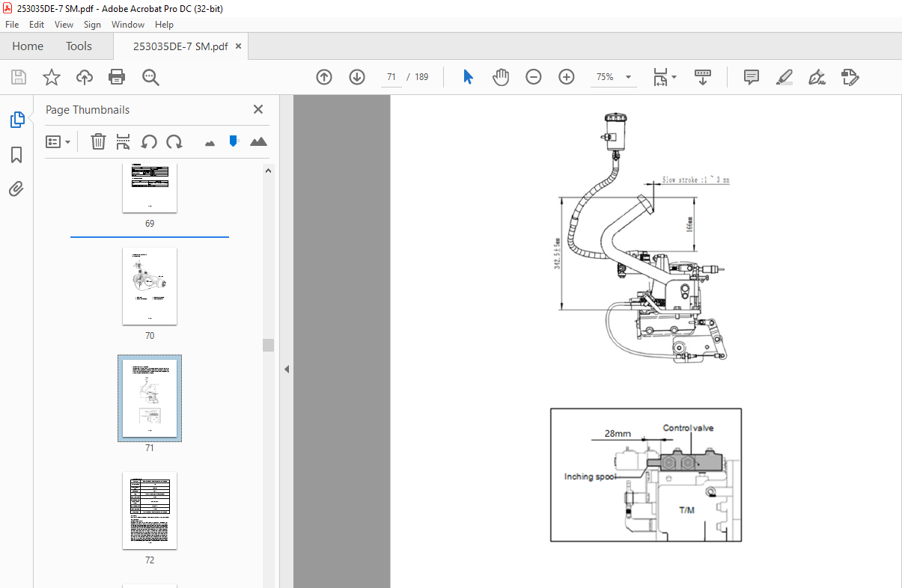Screen dimensions: 902x588
Task: Switch to the Tools tab
Action: [x=79, y=46]
